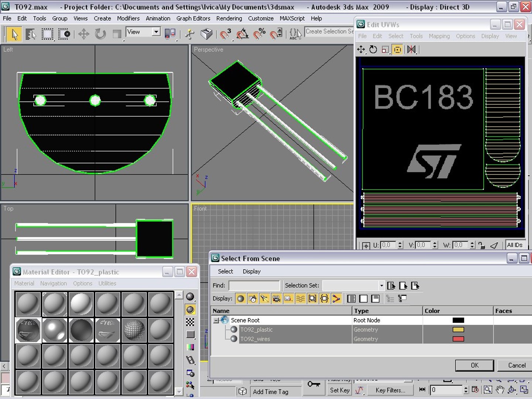Click OK in Select From Scene dialog

tap(475, 365)
